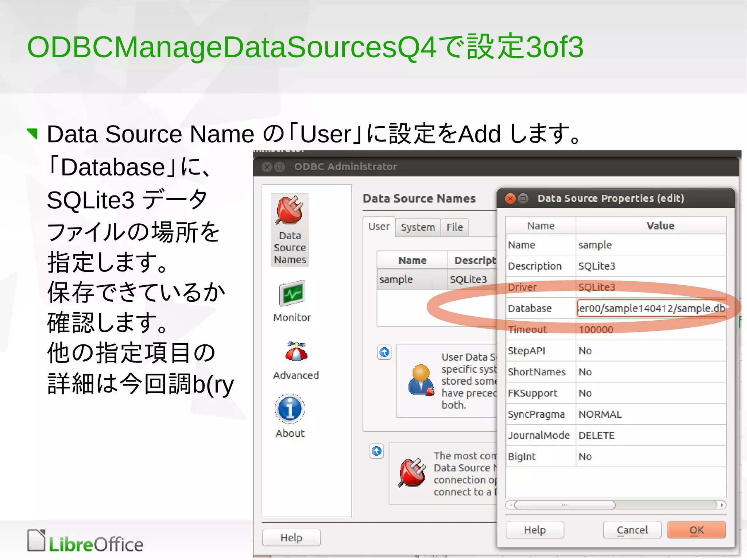
Task: Select the SyncPragma value 'NORMAL' cell
Action: pos(651,414)
